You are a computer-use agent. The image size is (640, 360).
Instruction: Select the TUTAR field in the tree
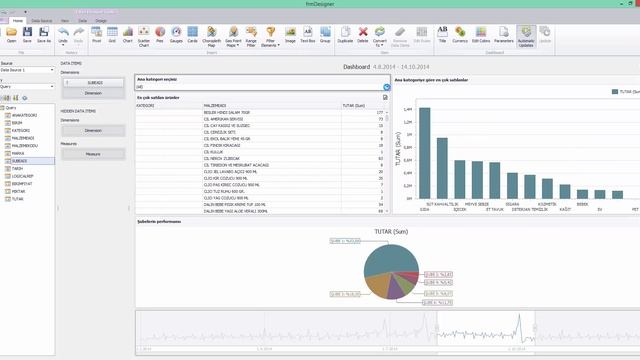coord(18,199)
